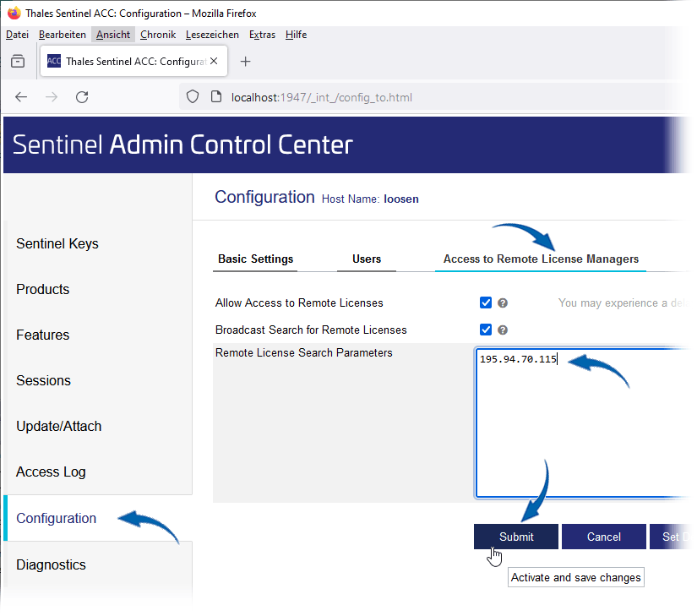Open the Extras menu
The width and height of the screenshot is (697, 616).
coord(262,35)
